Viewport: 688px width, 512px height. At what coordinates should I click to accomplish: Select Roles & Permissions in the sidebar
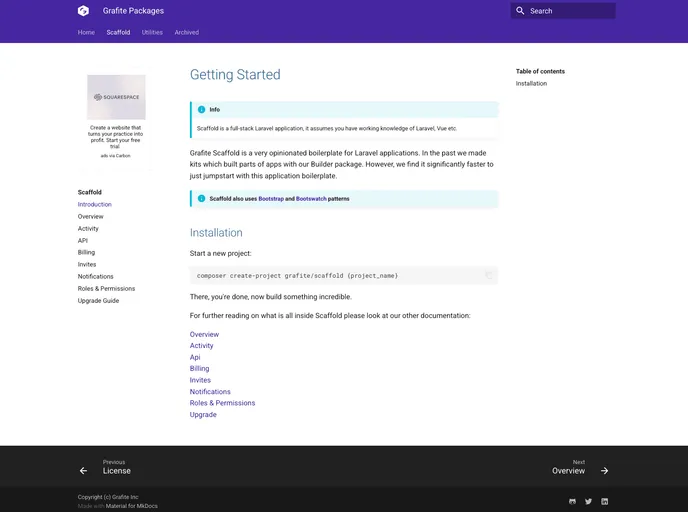click(x=106, y=289)
